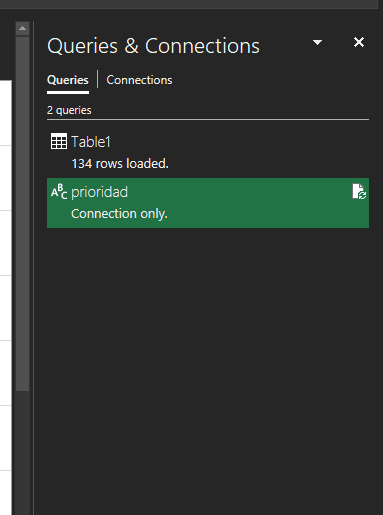Viewport: 383px width, 515px height.
Task: Click the vertical scrollbar thumb
Action: tap(22, 213)
